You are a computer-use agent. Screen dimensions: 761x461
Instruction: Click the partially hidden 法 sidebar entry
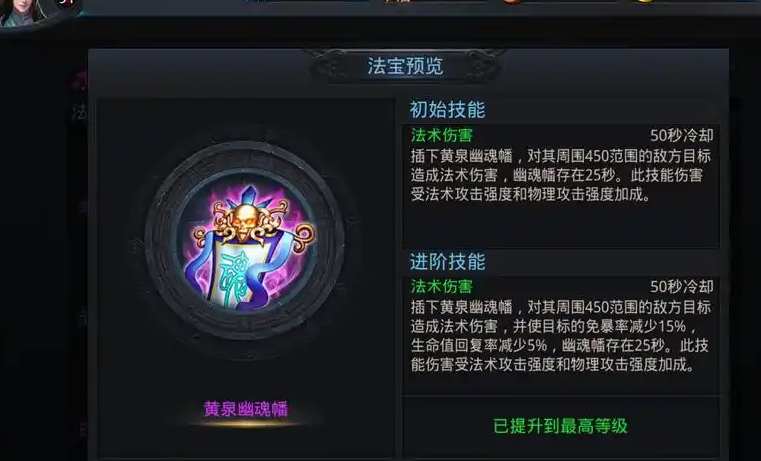click(79, 113)
